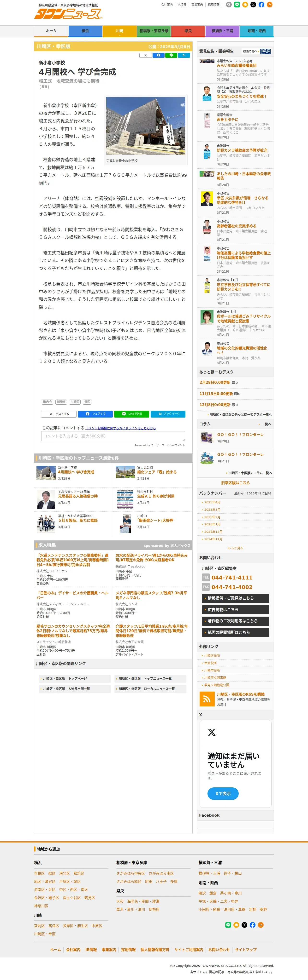Click the footer X icon
Screen dimensions: 308x980
coord(244,925)
